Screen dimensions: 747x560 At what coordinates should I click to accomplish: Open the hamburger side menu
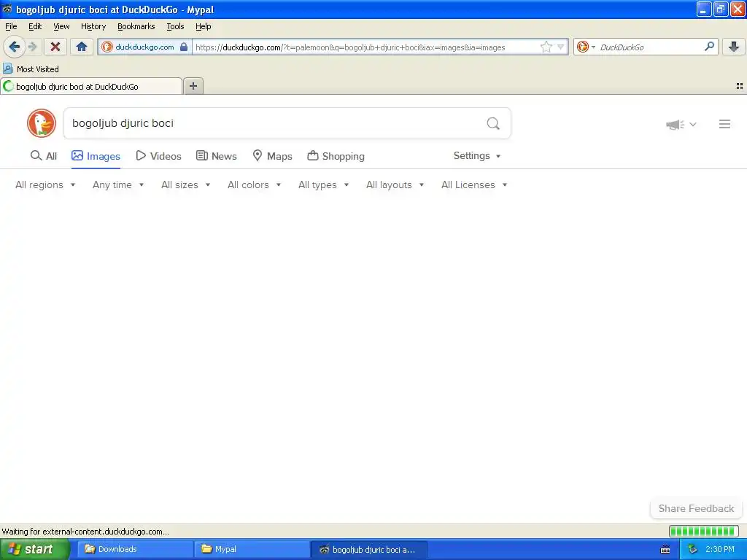point(724,124)
